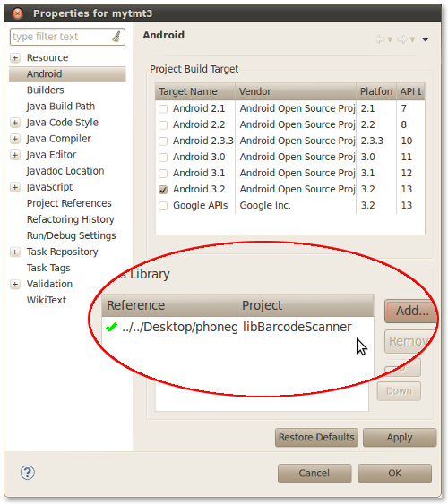The width and height of the screenshot is (448, 504).
Task: Focus the type filter text field
Action: point(61,37)
